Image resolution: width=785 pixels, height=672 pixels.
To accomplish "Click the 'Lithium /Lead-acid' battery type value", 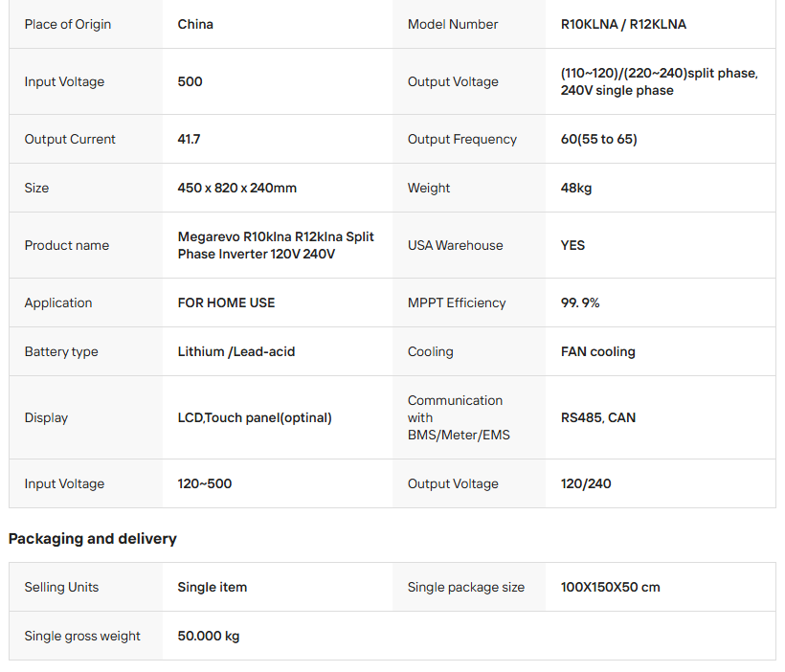I will (x=236, y=351).
